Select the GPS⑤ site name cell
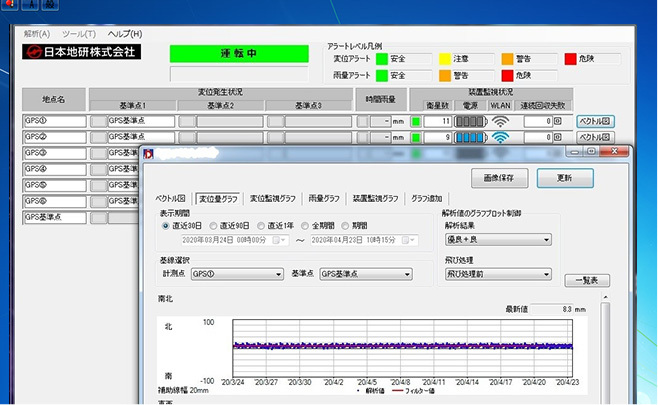This screenshot has width=658, height=405. coord(55,186)
